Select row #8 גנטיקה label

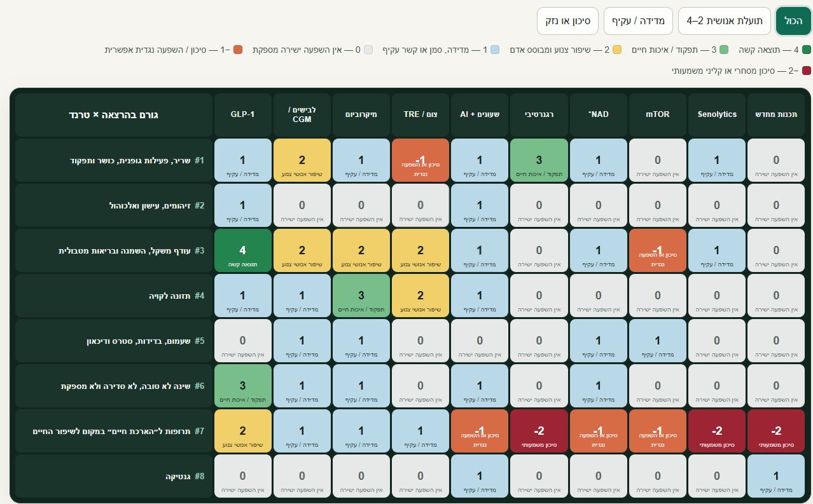pyautogui.click(x=114, y=476)
